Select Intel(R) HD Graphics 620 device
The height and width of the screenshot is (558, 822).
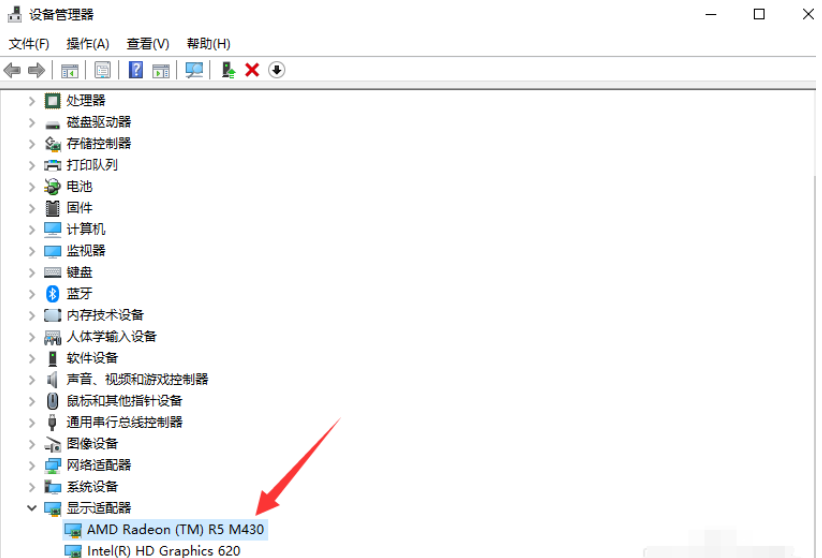tap(163, 550)
